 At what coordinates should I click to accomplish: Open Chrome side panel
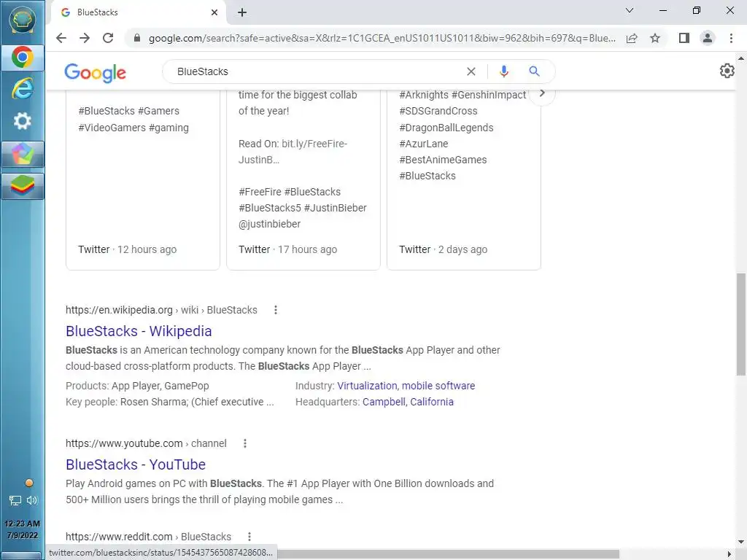pyautogui.click(x=684, y=38)
